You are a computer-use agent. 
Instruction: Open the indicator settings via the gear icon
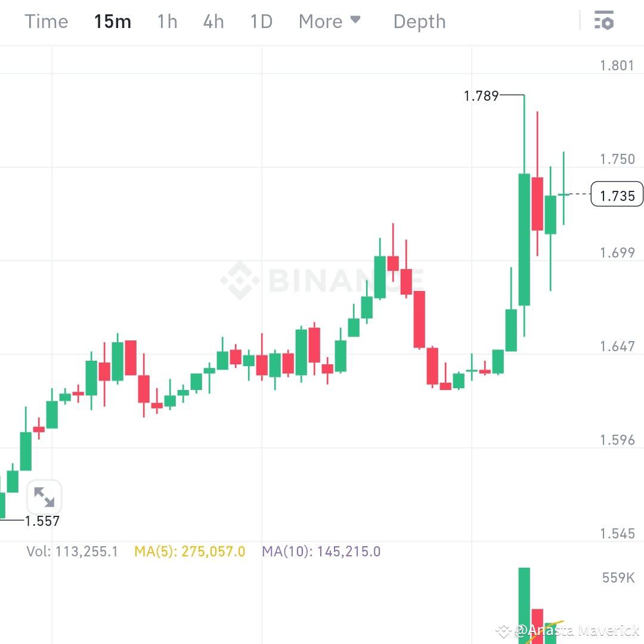pyautogui.click(x=604, y=21)
